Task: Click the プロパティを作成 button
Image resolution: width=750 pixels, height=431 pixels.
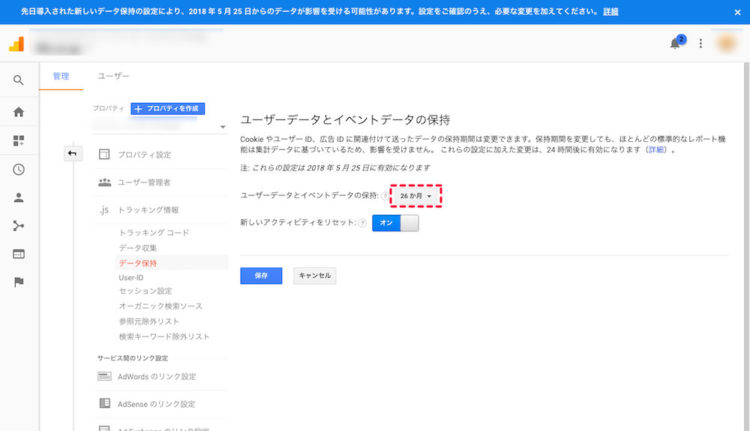Action: click(168, 109)
